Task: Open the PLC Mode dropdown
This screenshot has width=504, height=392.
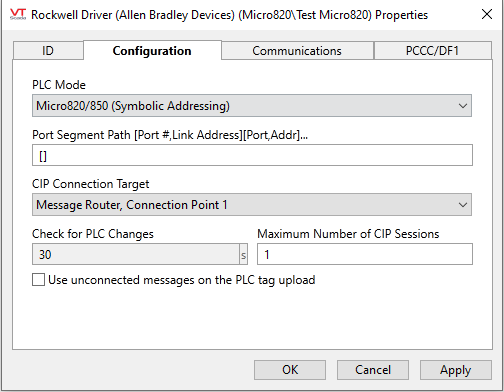Action: point(252,106)
